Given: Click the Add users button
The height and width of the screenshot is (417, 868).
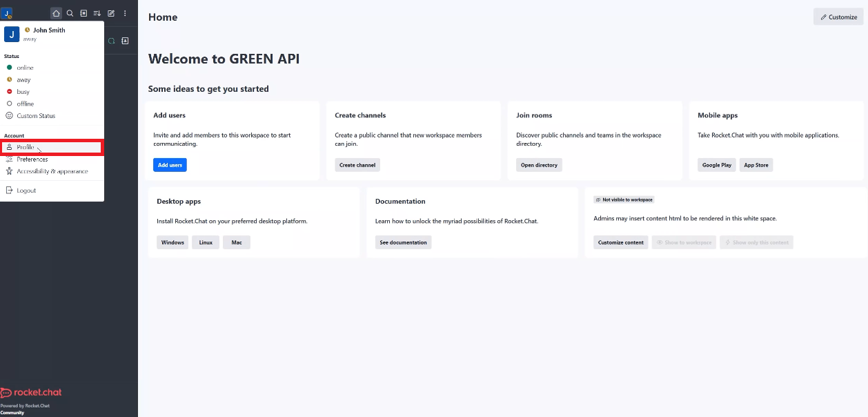Looking at the screenshot, I should [170, 165].
